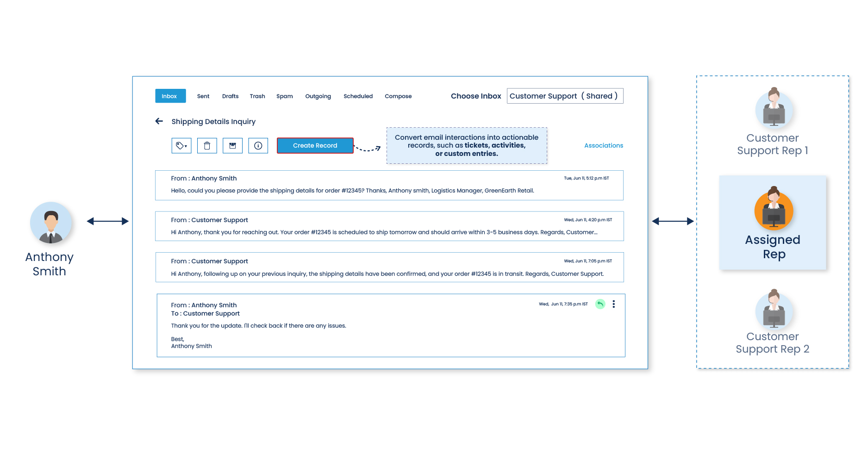Select the Inbox tab

(169, 96)
